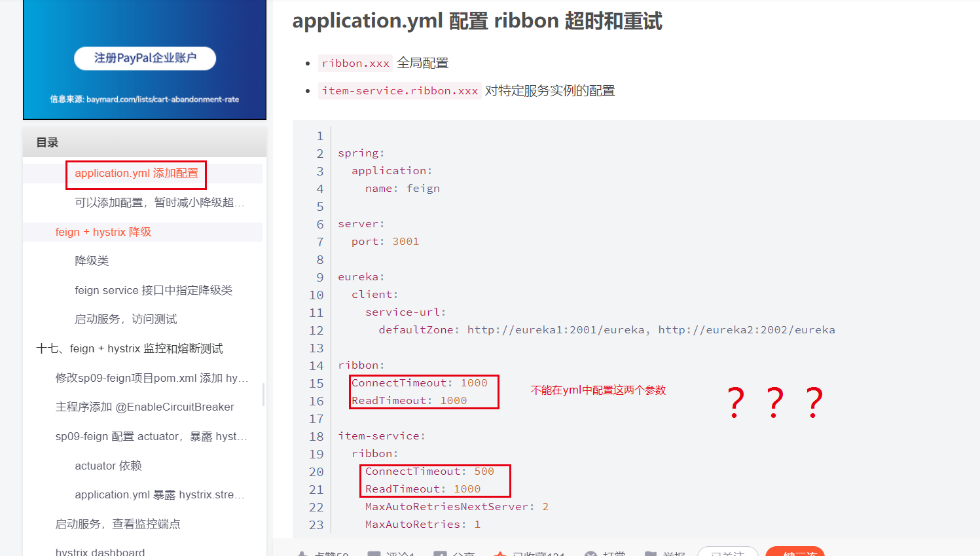Click 'actuator 依赖' in the outline

click(x=107, y=465)
